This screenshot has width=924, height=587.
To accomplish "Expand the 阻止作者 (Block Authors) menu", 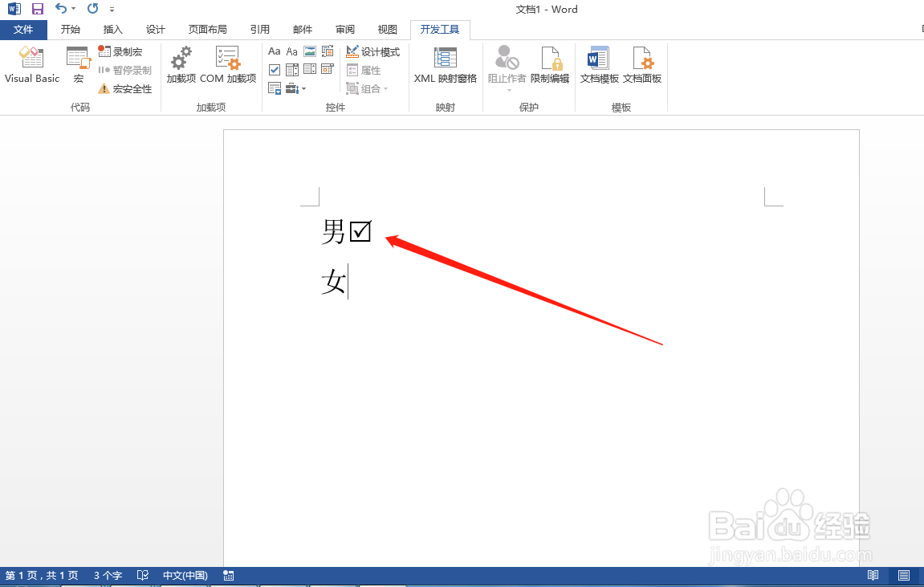I will [x=507, y=69].
